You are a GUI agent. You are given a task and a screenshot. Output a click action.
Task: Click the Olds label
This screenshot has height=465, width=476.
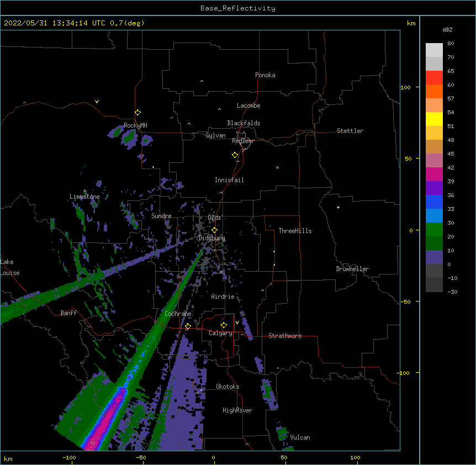(x=214, y=218)
